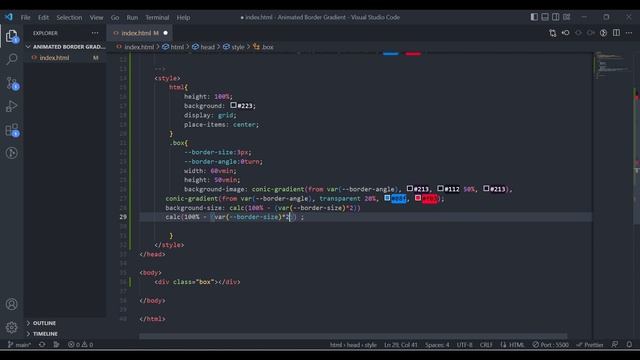
Task: Click Prettier status bar item
Action: pyautogui.click(x=590, y=344)
